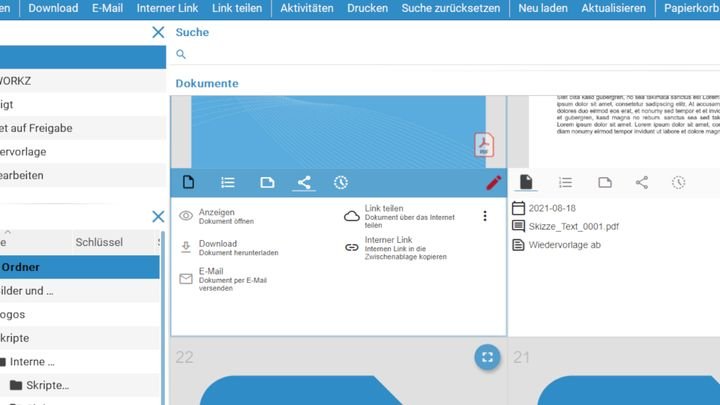
Task: Sort by the Schlüssel column header
Action: coord(99,242)
